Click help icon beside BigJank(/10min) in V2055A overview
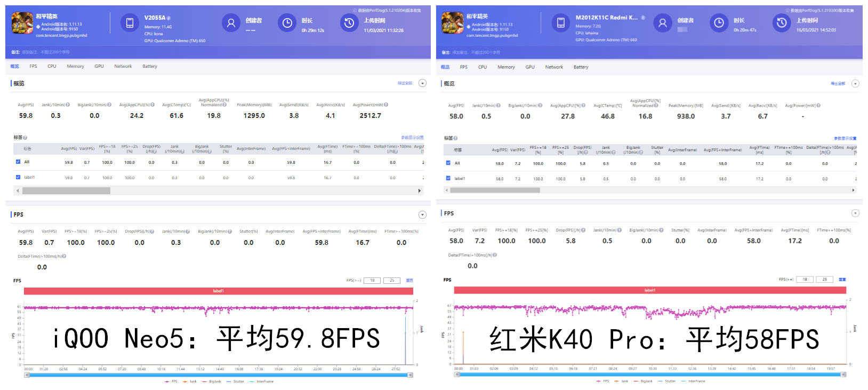This screenshot has width=868, height=390. 109,105
